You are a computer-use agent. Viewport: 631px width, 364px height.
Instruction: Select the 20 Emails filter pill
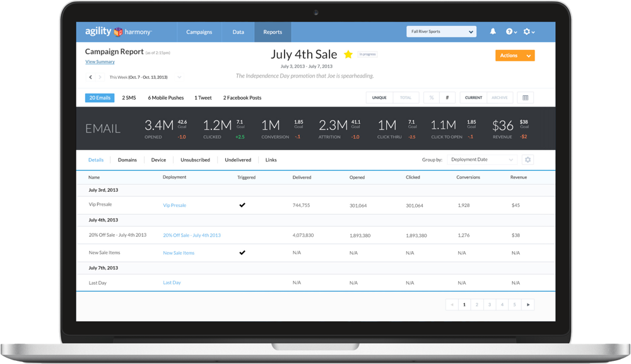pyautogui.click(x=99, y=97)
